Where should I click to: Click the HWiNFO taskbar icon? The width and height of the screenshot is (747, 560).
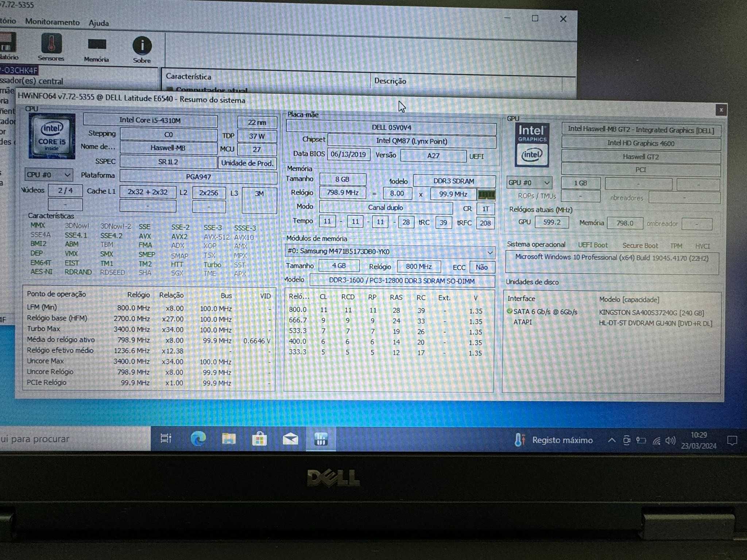tap(321, 439)
